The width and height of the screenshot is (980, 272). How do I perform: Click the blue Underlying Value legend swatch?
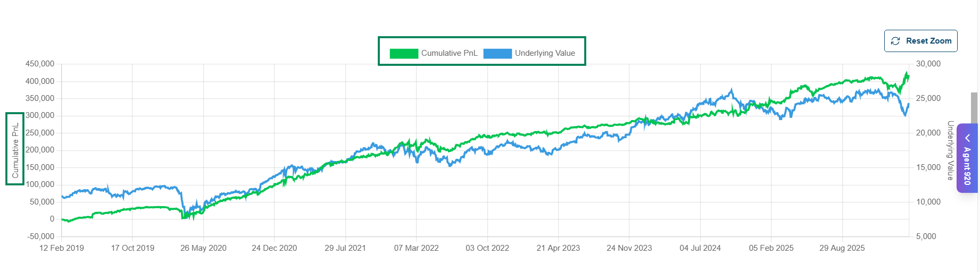coord(497,53)
